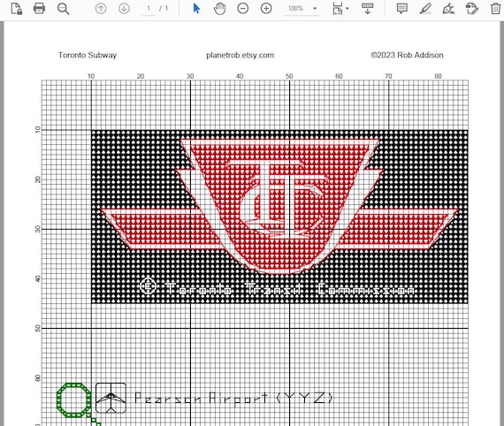Click the protected document save icon
This screenshot has width=504, height=426.
(x=16, y=8)
